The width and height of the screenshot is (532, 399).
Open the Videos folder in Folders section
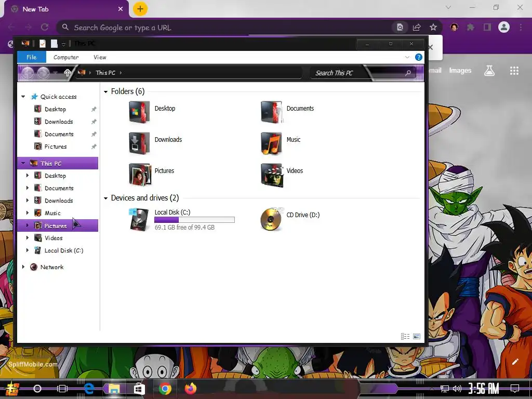pos(271,174)
